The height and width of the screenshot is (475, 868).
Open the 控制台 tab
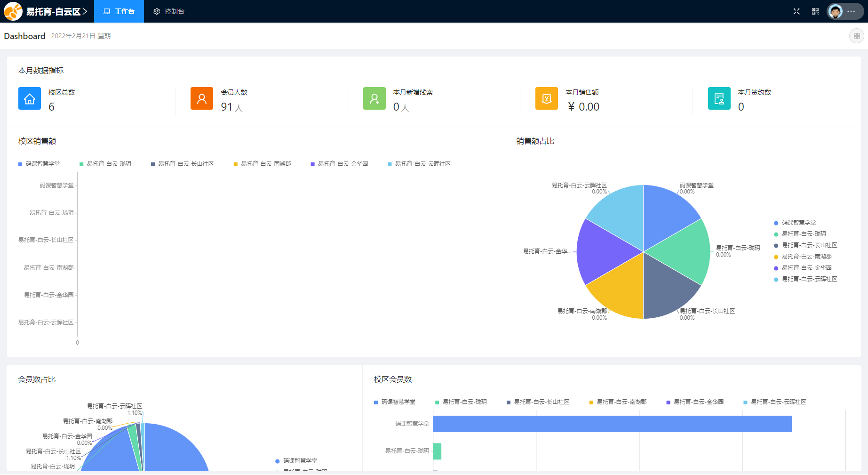click(169, 11)
